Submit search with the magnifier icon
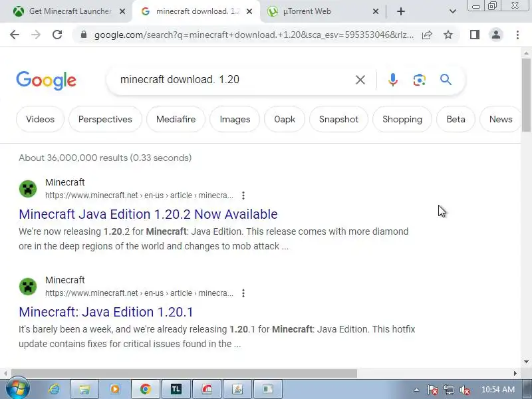The height and width of the screenshot is (399, 532). [446, 80]
